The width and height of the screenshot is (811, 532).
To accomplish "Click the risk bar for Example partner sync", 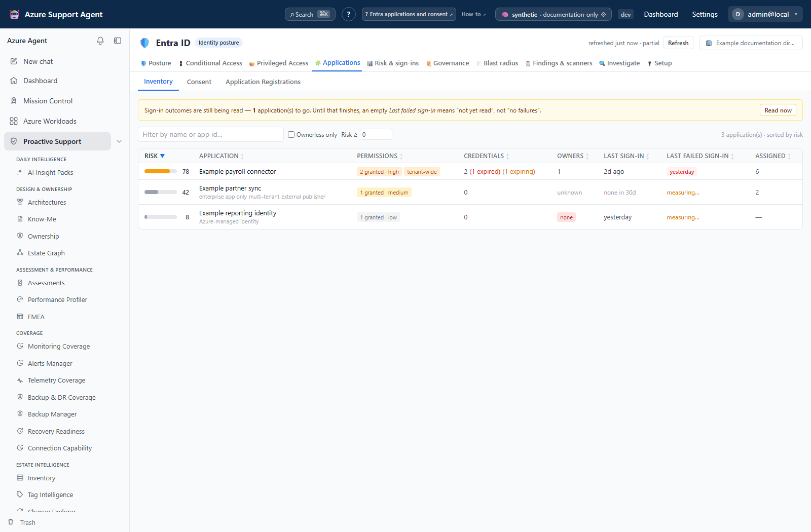I will [161, 192].
